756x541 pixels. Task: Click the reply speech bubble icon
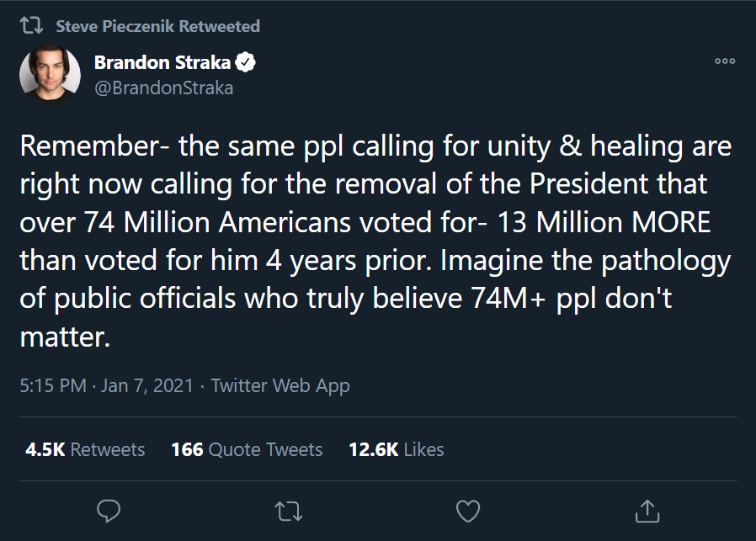109,512
